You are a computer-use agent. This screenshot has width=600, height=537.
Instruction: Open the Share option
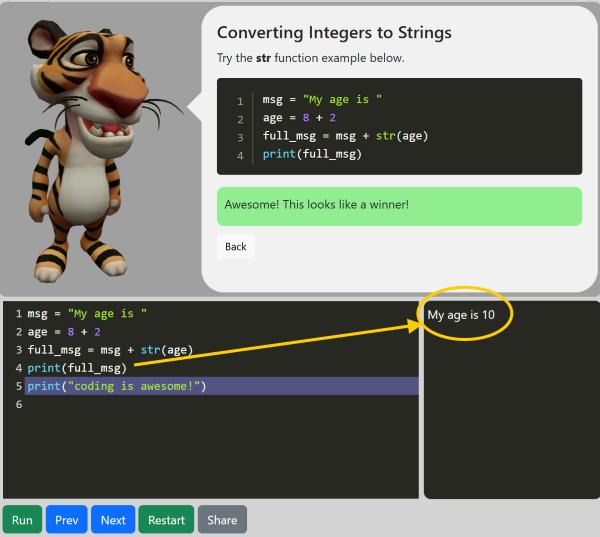click(x=222, y=520)
